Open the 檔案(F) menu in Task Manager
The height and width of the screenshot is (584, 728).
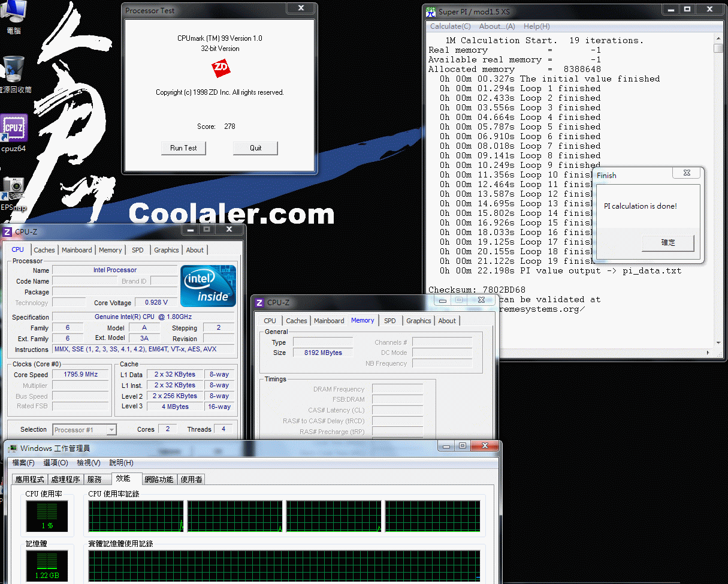(x=23, y=463)
